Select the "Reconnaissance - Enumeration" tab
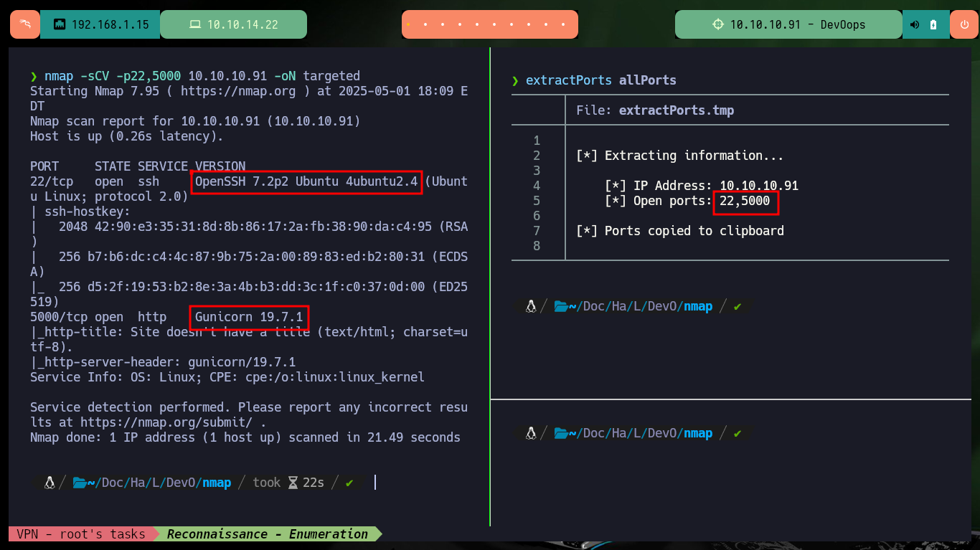The height and width of the screenshot is (550, 980). [x=268, y=534]
